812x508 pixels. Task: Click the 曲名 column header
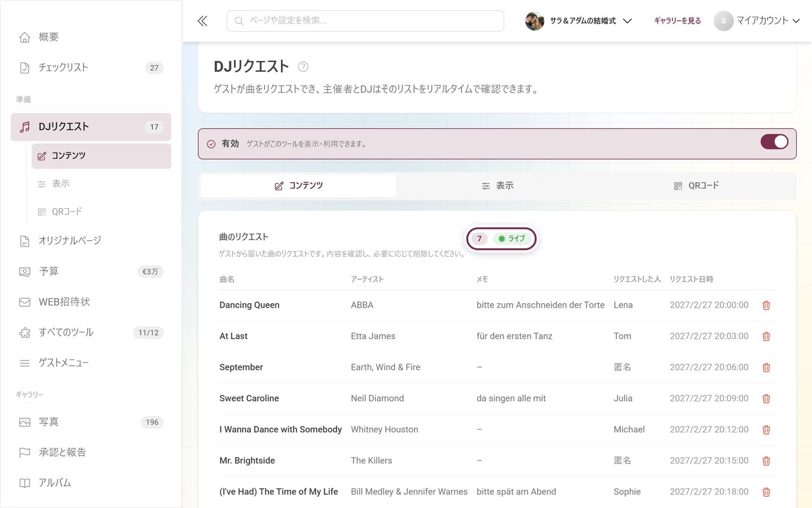click(x=227, y=279)
